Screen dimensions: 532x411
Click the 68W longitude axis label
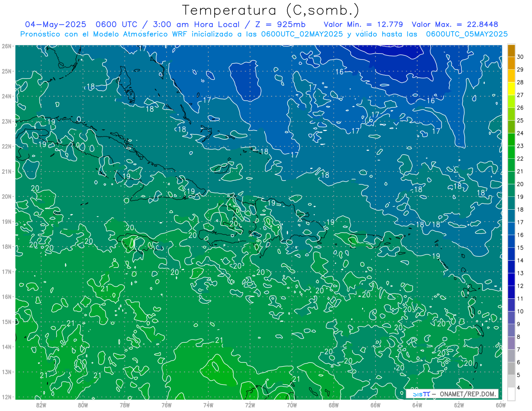point(333,405)
